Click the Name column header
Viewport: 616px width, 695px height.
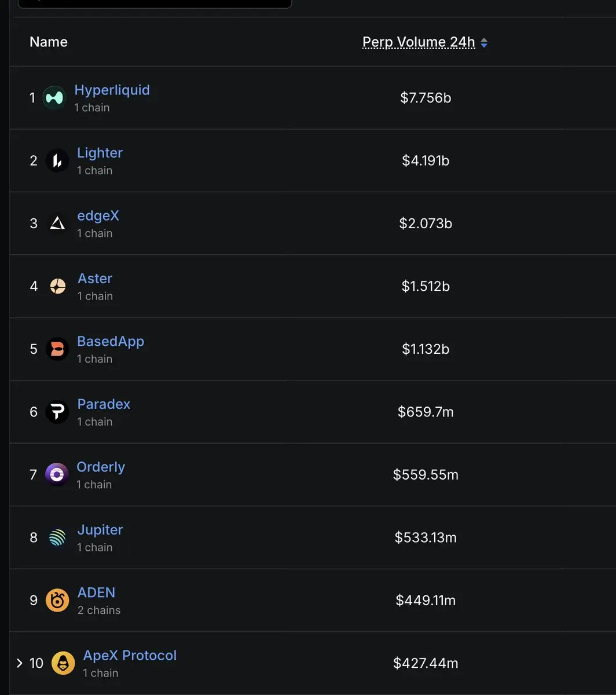coord(49,42)
